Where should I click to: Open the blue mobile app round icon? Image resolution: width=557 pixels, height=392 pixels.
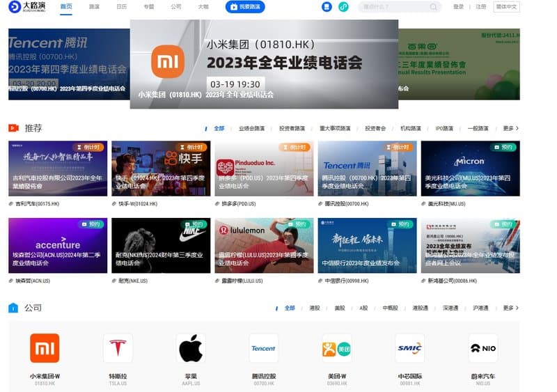coord(327,7)
